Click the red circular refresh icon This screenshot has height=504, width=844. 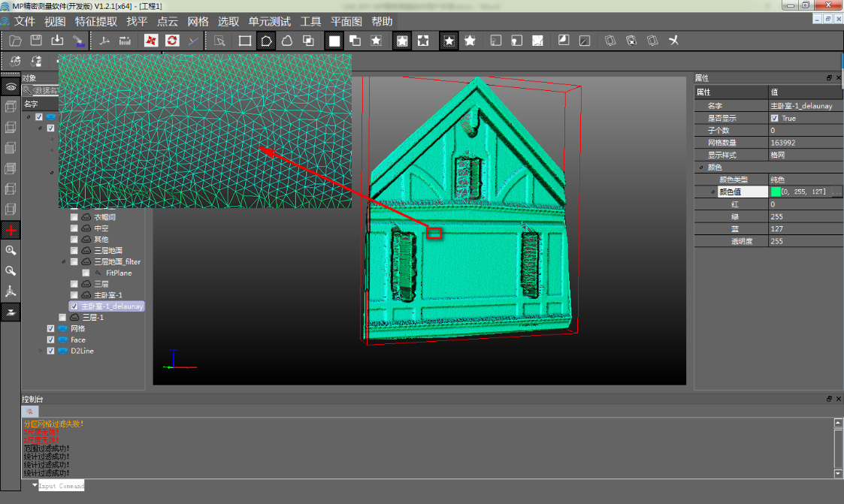172,41
